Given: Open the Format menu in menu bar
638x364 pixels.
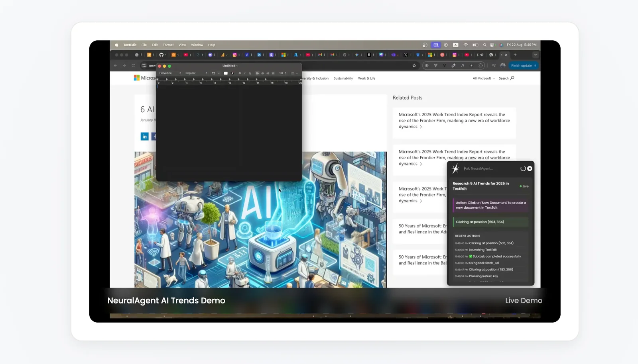Looking at the screenshot, I should coord(168,45).
